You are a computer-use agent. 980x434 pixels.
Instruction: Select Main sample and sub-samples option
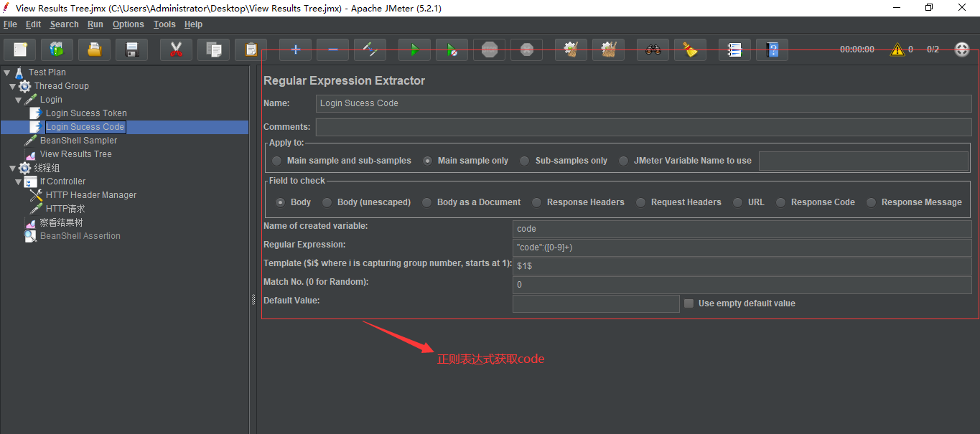coord(342,161)
